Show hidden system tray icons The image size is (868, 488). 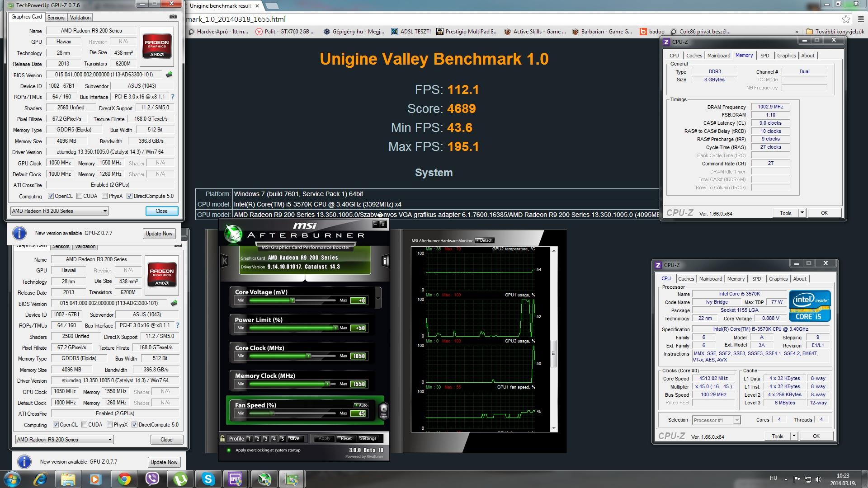pyautogui.click(x=785, y=479)
